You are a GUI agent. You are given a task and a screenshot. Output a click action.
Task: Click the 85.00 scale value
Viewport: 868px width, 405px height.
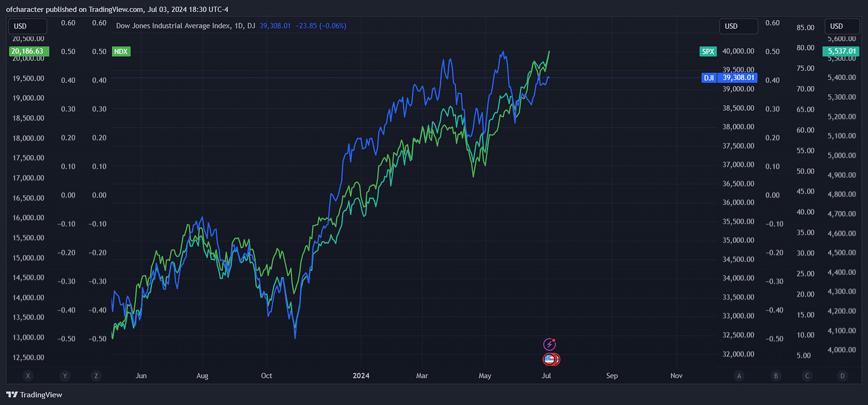pyautogui.click(x=805, y=27)
